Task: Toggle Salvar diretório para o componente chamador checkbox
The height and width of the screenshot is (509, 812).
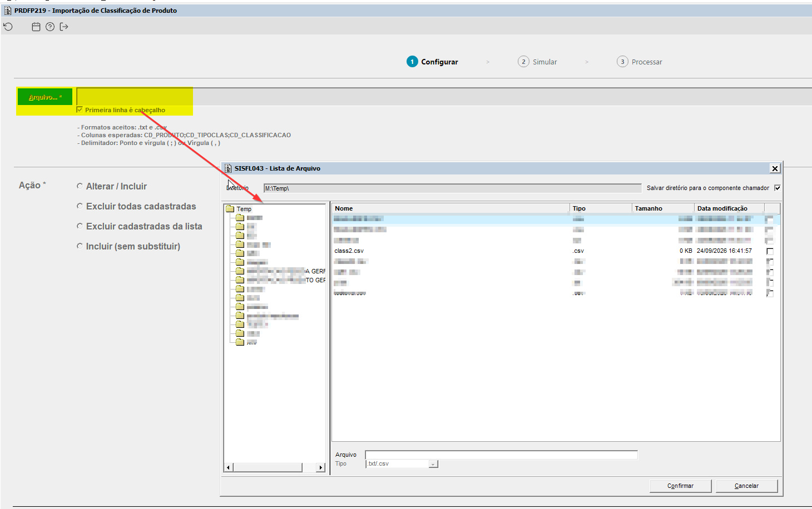Action: [x=778, y=188]
